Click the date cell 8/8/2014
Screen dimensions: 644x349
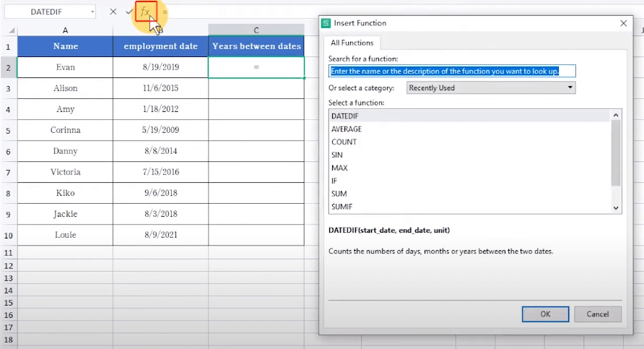[x=160, y=151]
